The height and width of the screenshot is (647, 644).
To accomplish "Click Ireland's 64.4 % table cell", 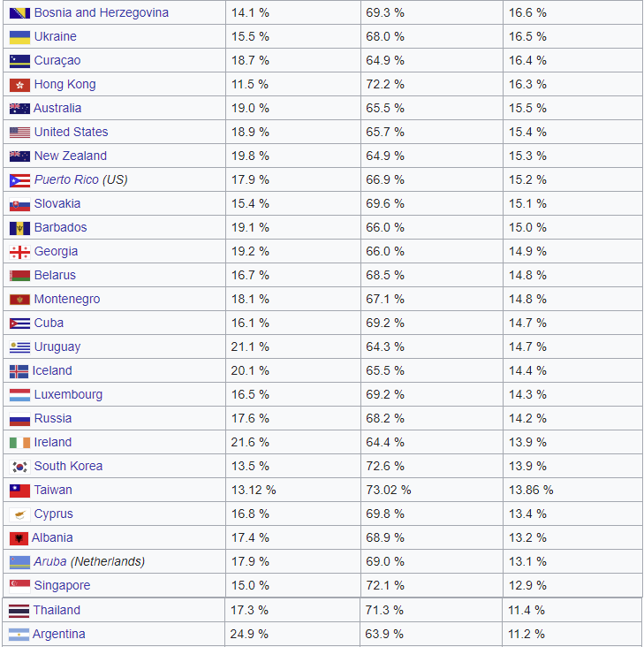I will pyautogui.click(x=384, y=443).
